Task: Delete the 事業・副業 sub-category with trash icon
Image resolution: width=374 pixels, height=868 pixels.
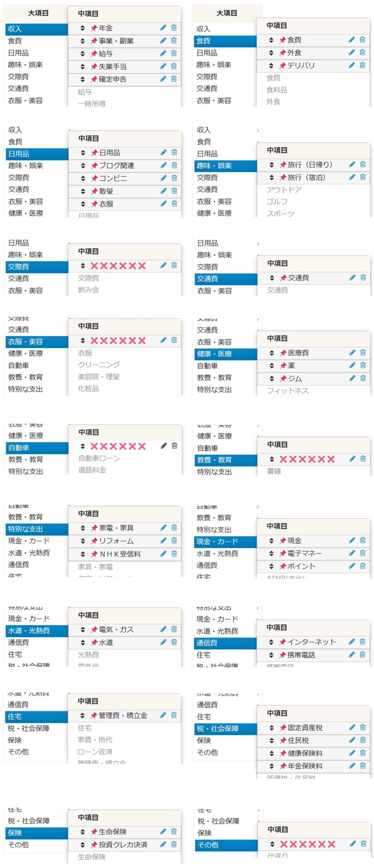Action: pyautogui.click(x=174, y=41)
